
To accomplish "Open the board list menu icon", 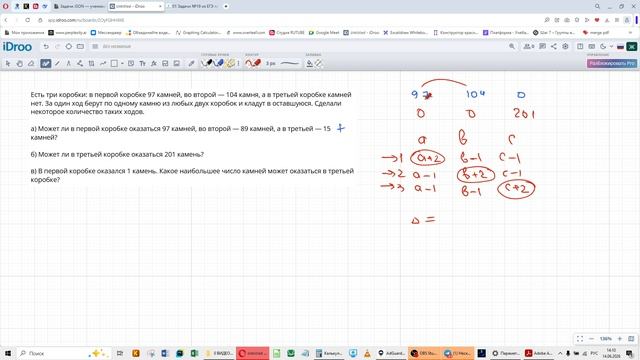I will pyautogui.click(x=95, y=47).
